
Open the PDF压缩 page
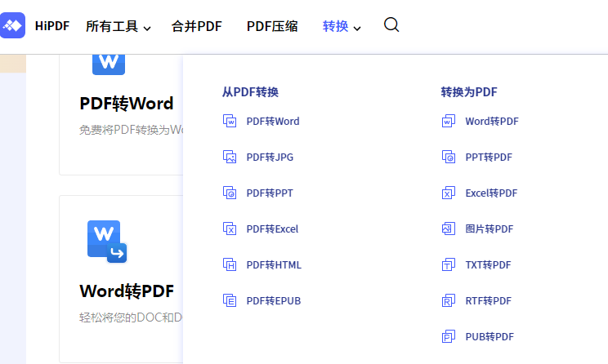coord(272,26)
